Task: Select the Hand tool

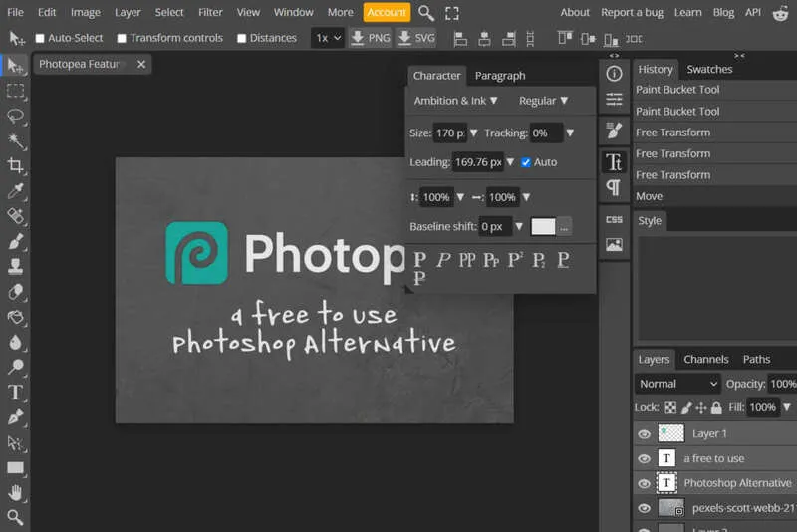Action: point(15,492)
